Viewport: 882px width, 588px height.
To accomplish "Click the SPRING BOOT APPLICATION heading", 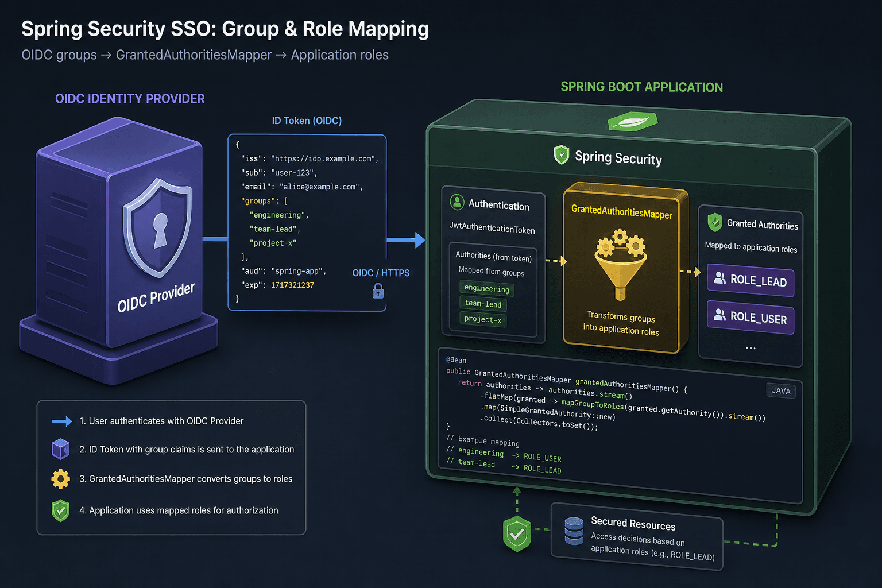I will [641, 87].
